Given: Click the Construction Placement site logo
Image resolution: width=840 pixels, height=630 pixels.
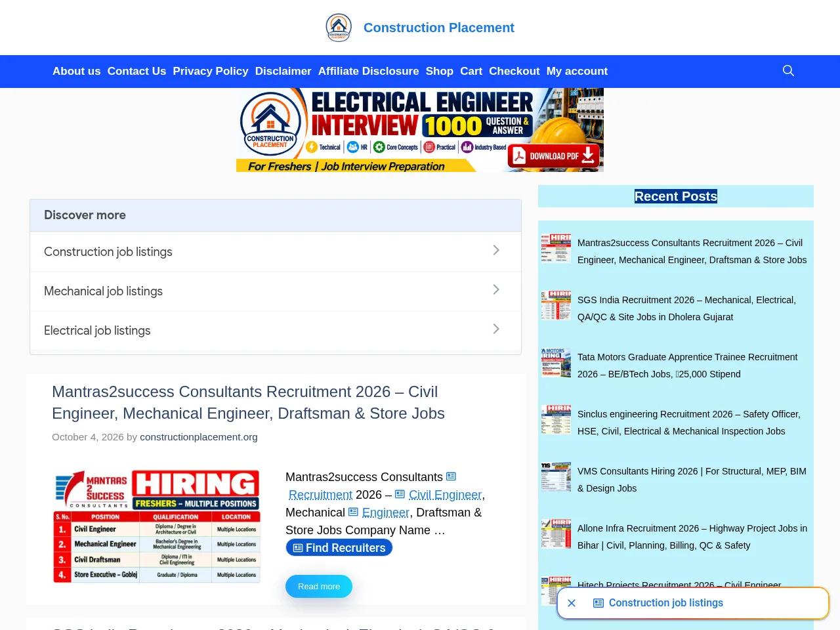Looking at the screenshot, I should click(339, 28).
